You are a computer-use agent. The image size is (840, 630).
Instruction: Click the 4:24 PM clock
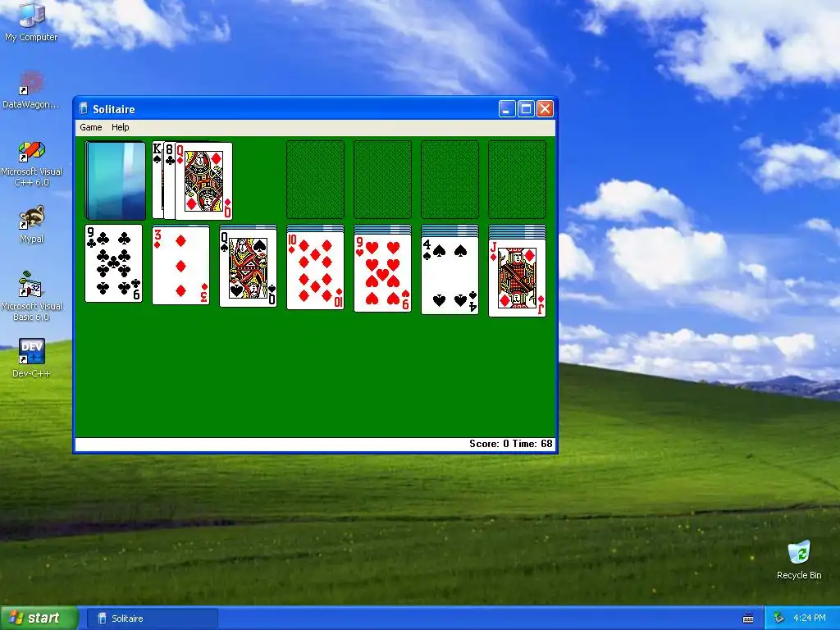coord(810,619)
